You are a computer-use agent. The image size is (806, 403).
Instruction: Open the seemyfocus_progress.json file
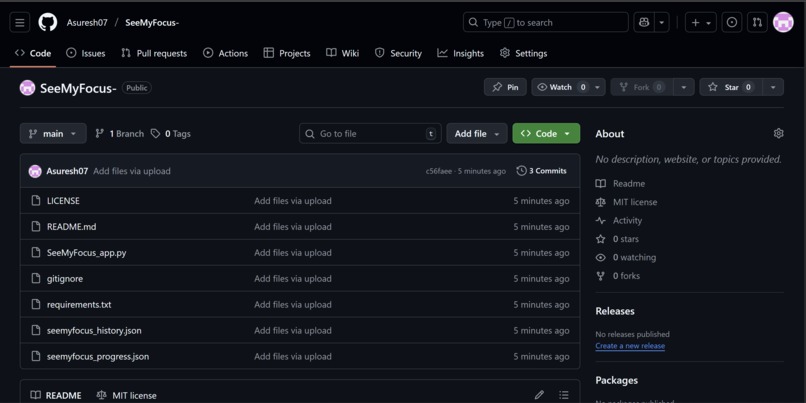click(x=98, y=356)
